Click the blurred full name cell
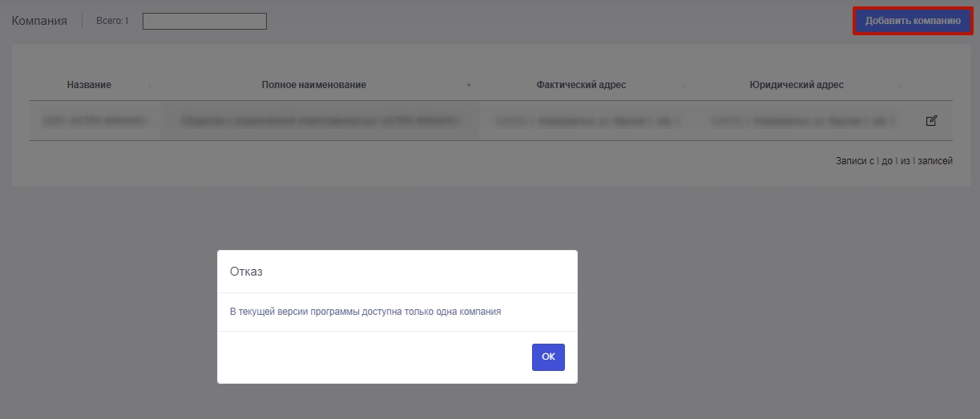 coord(319,121)
